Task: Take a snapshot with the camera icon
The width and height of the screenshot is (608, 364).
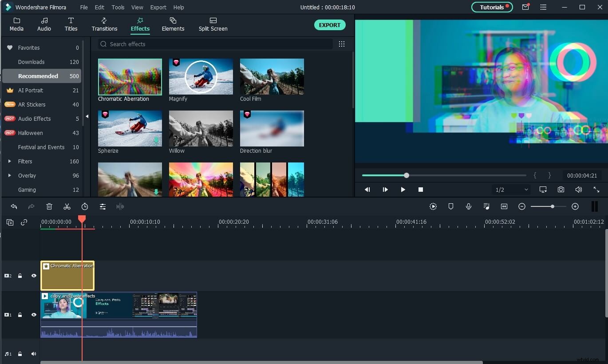Action: point(561,190)
